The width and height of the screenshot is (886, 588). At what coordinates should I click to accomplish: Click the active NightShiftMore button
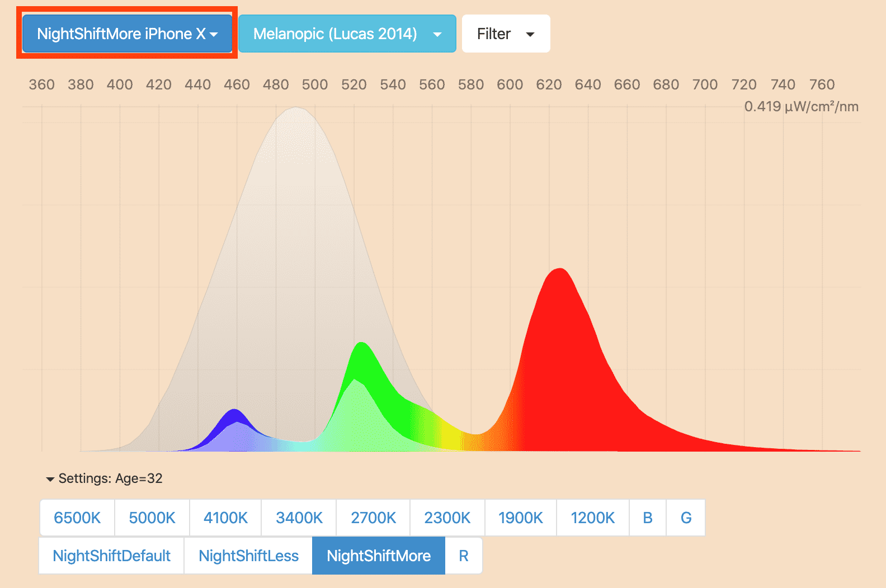point(379,556)
